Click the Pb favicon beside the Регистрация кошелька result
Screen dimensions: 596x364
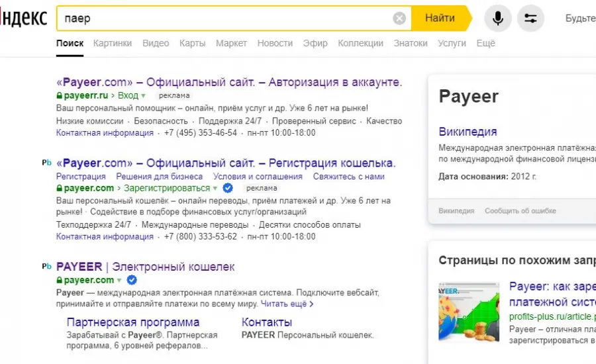46,163
